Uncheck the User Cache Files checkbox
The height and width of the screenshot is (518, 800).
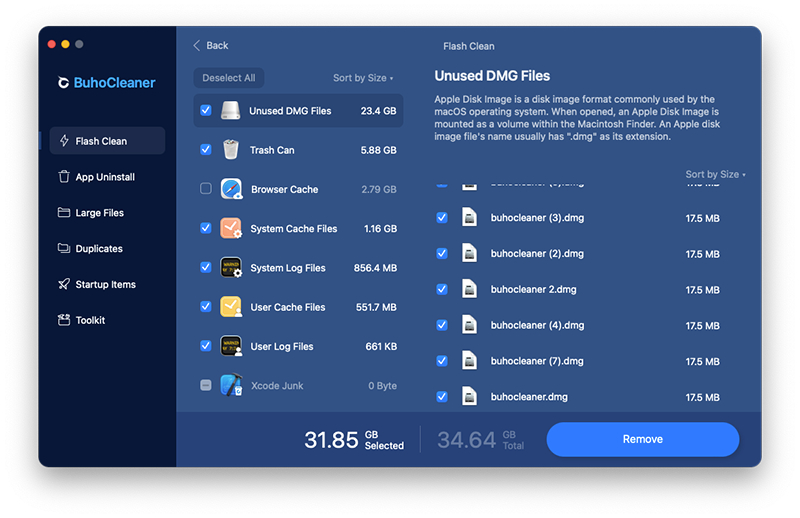point(206,306)
